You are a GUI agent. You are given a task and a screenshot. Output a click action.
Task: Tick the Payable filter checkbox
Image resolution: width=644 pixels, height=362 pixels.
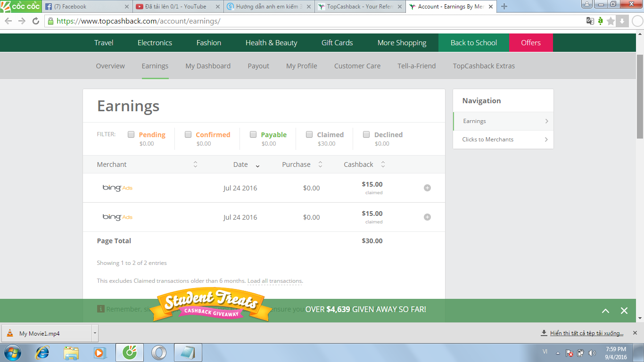click(253, 134)
